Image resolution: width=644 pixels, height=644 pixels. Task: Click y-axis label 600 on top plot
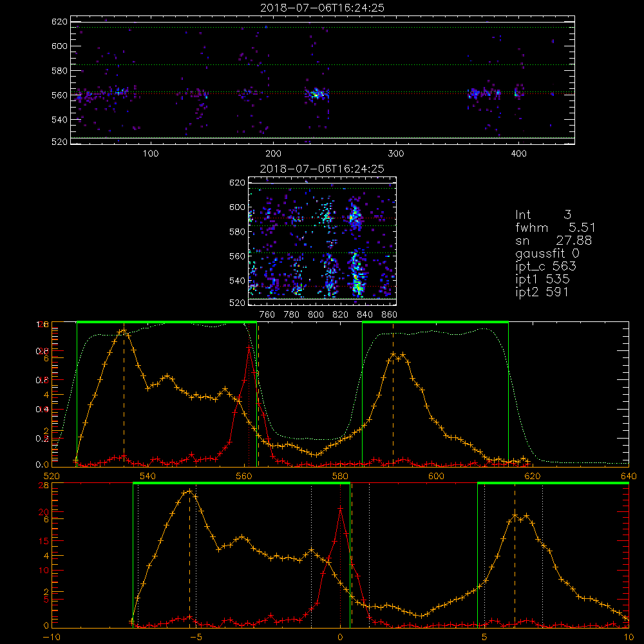pyautogui.click(x=59, y=46)
